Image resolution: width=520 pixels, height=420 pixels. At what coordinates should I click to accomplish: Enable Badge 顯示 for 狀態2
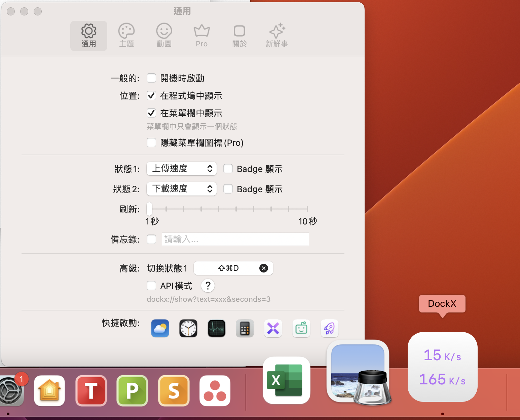click(228, 189)
